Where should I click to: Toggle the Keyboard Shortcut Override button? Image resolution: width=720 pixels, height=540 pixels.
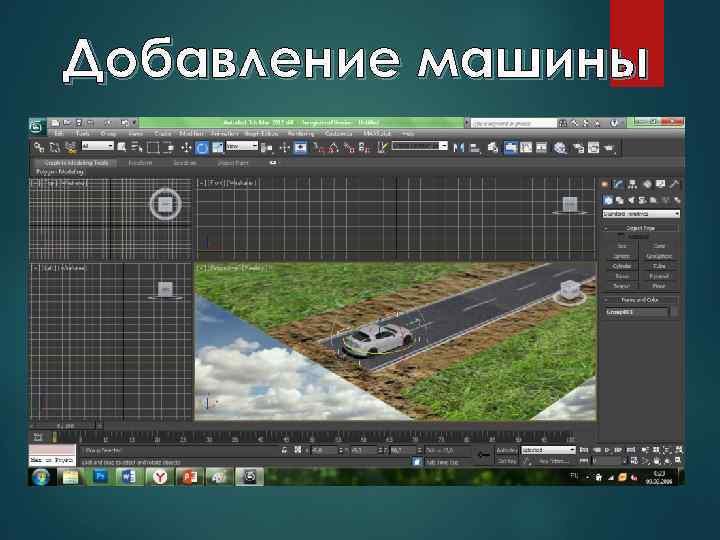coord(300,147)
